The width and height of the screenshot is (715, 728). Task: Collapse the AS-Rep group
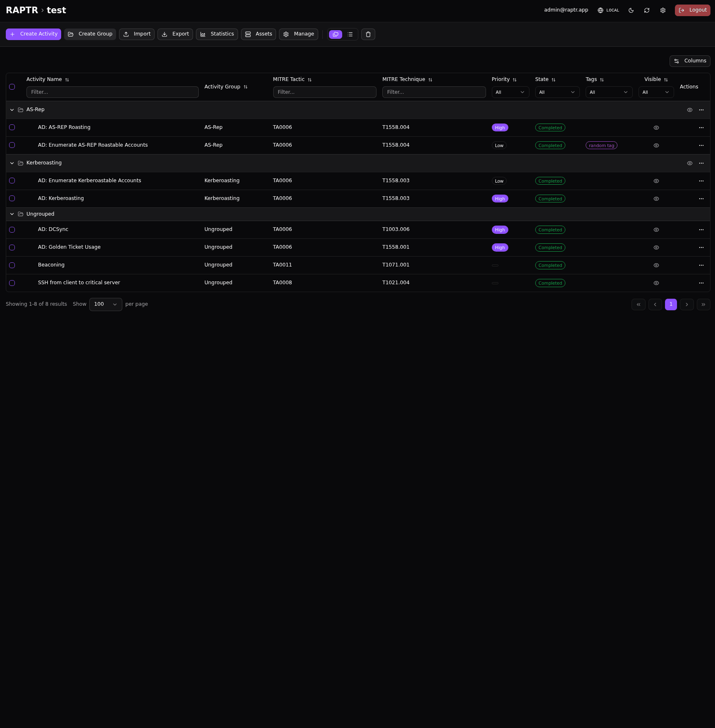pyautogui.click(x=12, y=110)
